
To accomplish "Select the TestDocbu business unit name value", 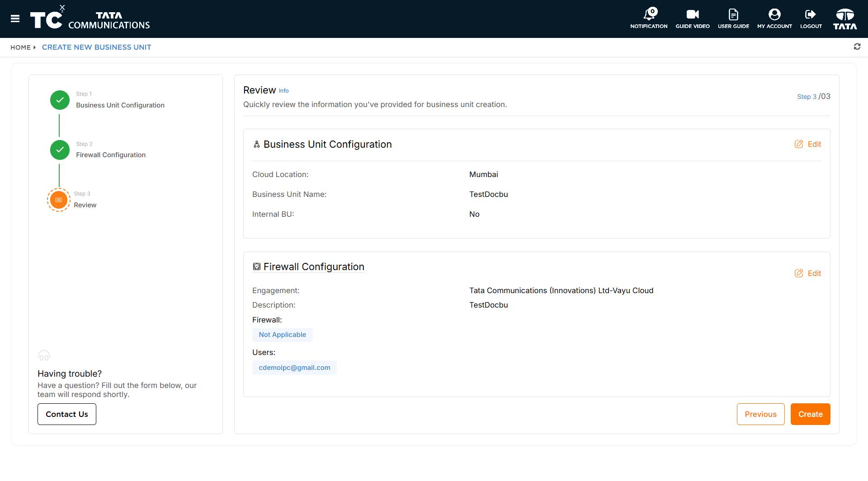I will click(x=488, y=194).
